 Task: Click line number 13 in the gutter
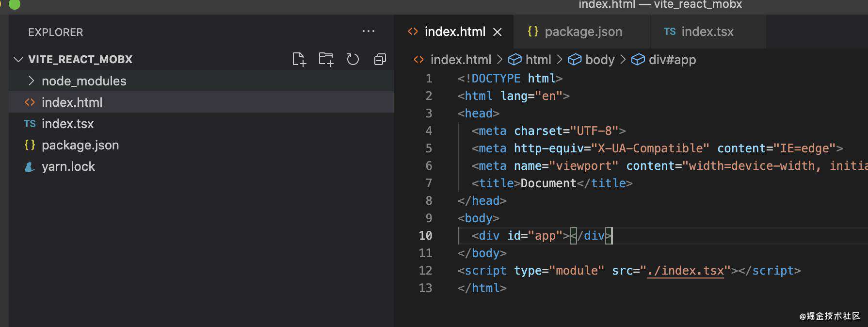[425, 288]
